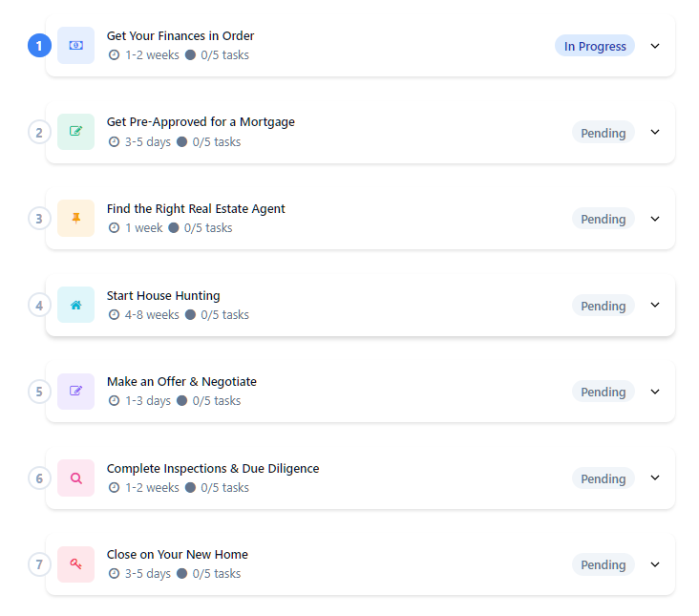The height and width of the screenshot is (616, 699).
Task: Click the pink magnifier icon for Inspections
Action: (x=75, y=478)
